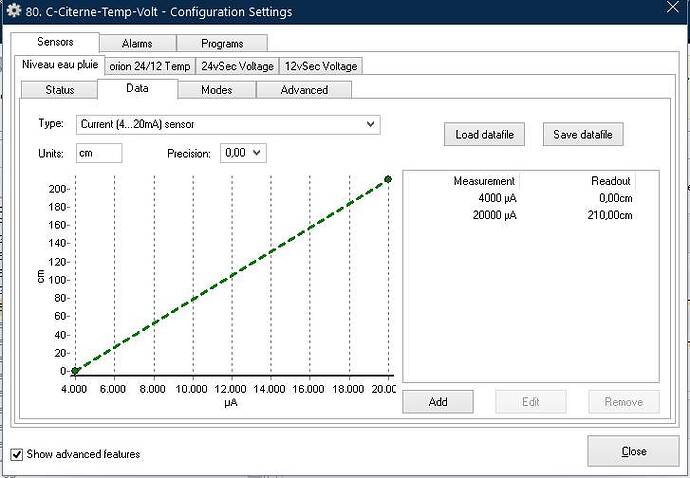Click the Close button
Screen dimensions: 690x478
click(633, 451)
